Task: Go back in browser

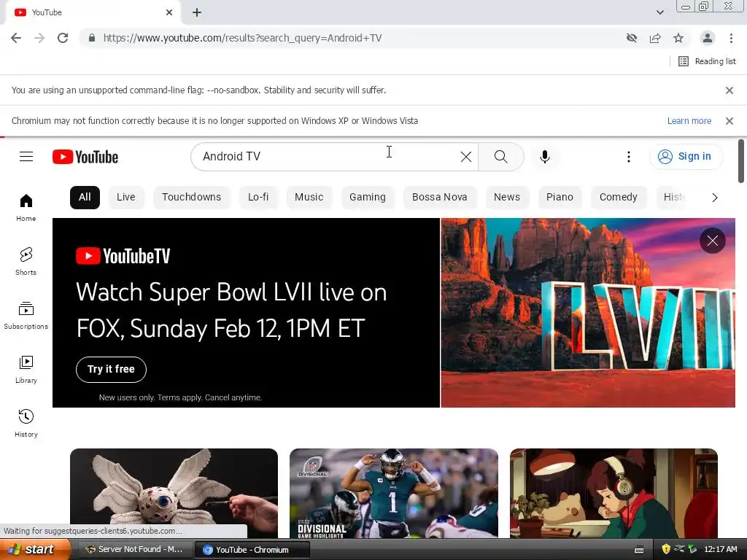Action: (x=16, y=38)
